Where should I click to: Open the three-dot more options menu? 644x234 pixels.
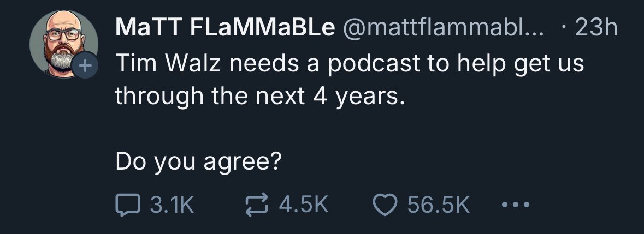coord(516,203)
